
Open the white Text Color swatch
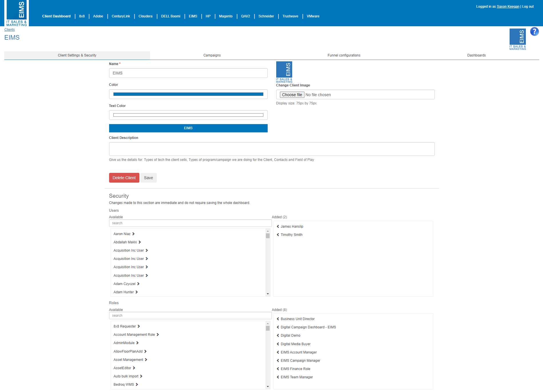188,115
